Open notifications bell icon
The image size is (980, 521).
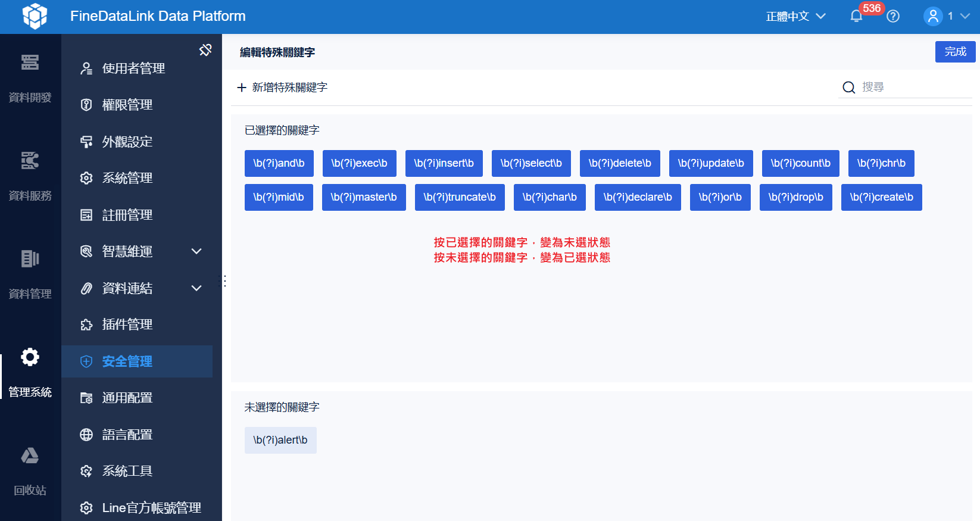pyautogui.click(x=856, y=16)
